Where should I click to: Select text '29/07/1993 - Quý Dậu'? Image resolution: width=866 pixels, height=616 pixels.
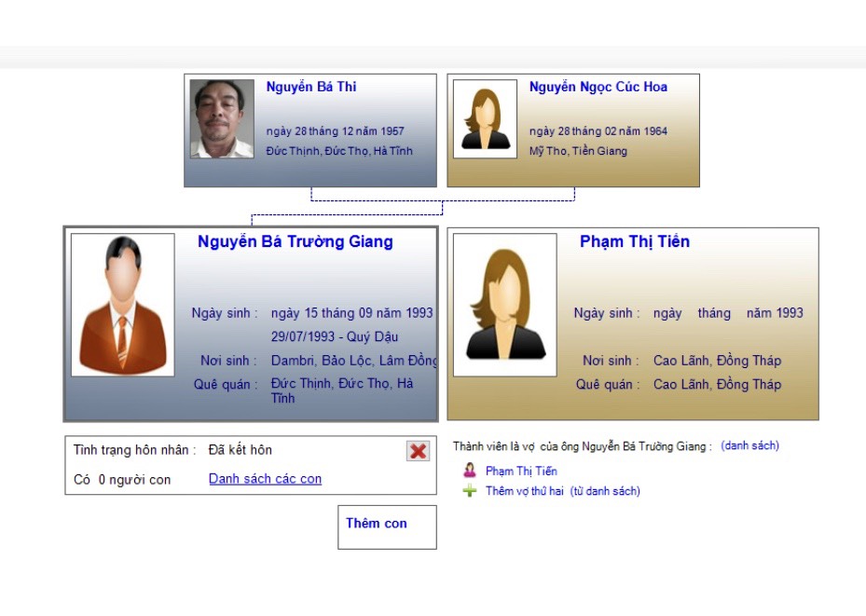pyautogui.click(x=334, y=336)
